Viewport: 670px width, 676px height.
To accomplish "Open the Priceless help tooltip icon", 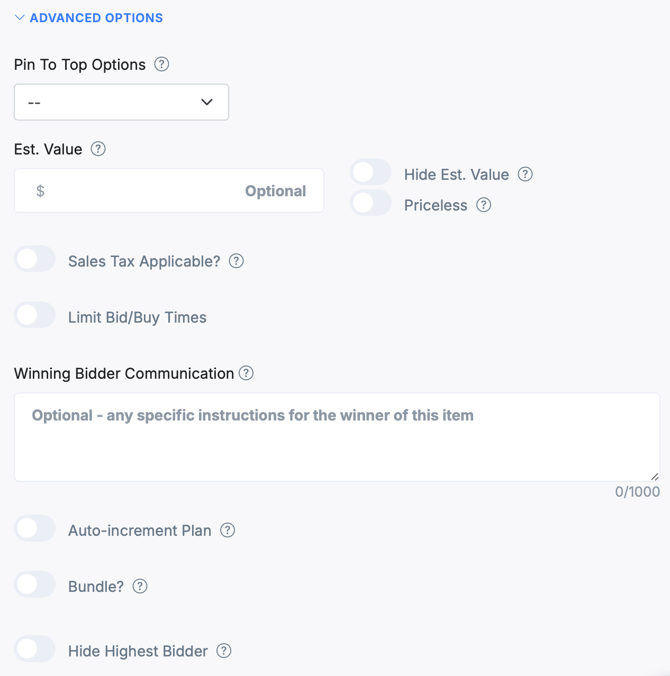I will 484,205.
